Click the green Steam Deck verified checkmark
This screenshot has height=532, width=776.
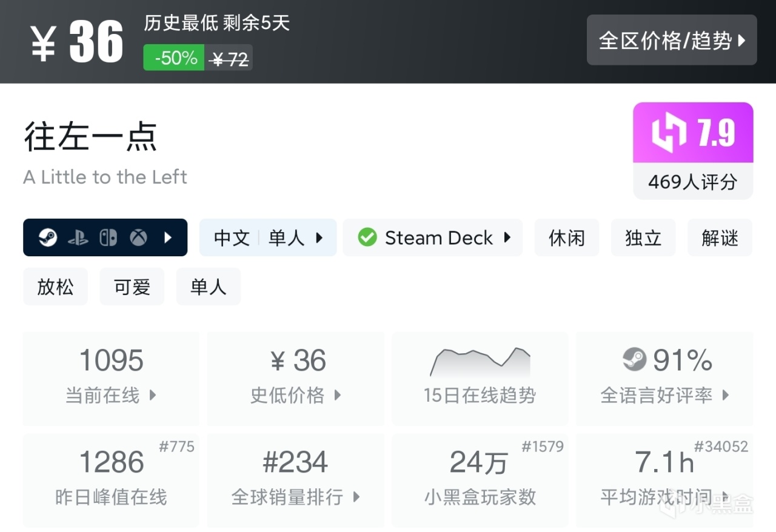367,238
